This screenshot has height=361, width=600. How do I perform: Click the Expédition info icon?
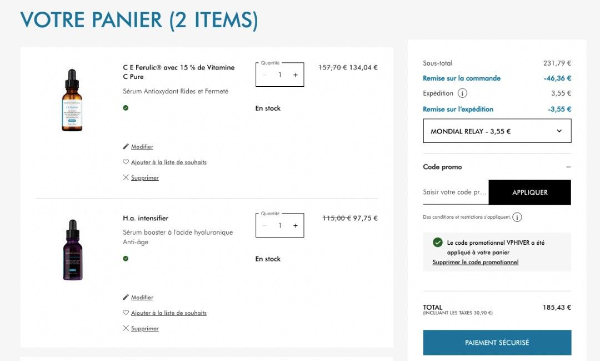[462, 93]
